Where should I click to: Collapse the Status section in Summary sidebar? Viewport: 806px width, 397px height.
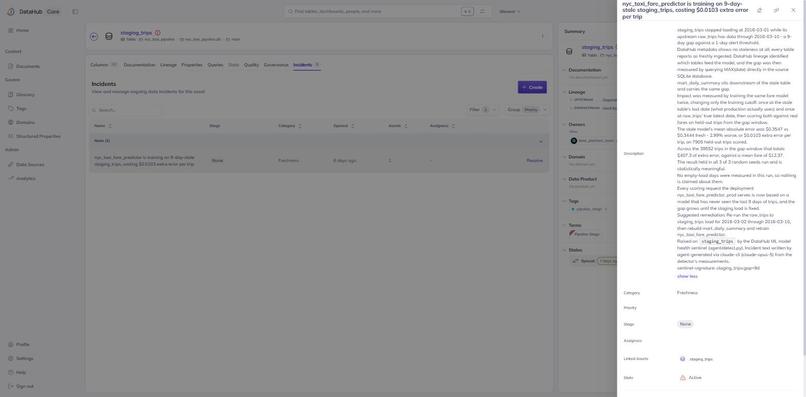click(x=564, y=250)
